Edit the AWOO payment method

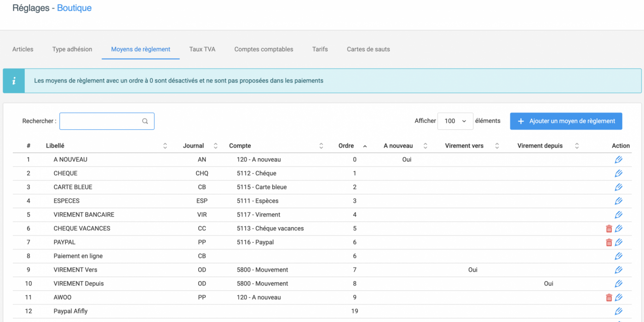[x=618, y=298]
